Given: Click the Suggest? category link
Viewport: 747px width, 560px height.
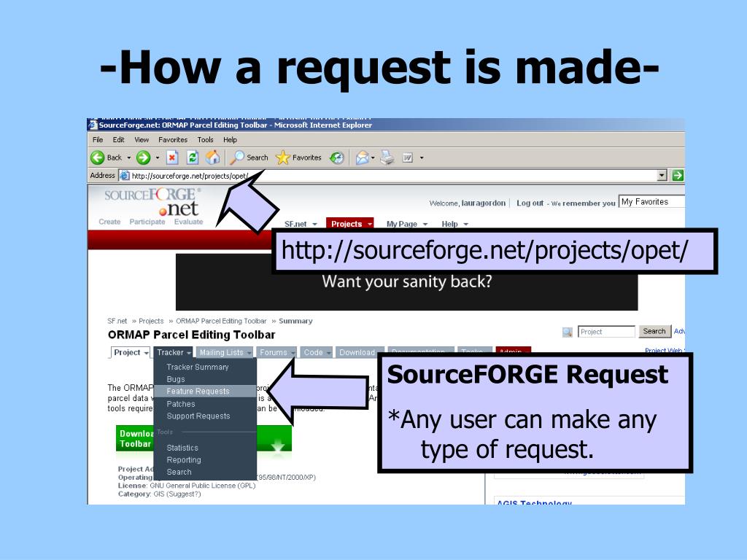Looking at the screenshot, I should coord(183,494).
